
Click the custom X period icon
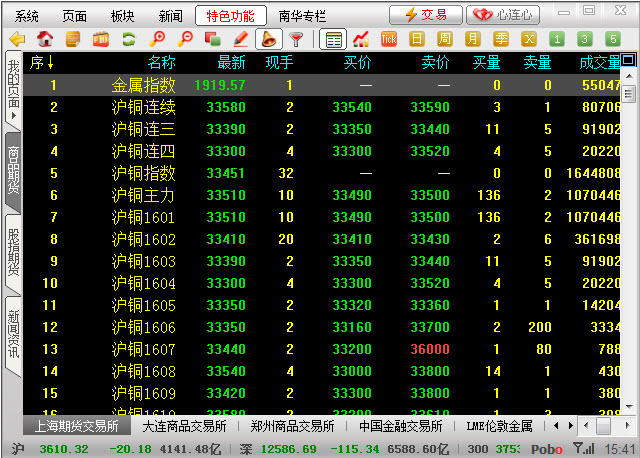(529, 39)
